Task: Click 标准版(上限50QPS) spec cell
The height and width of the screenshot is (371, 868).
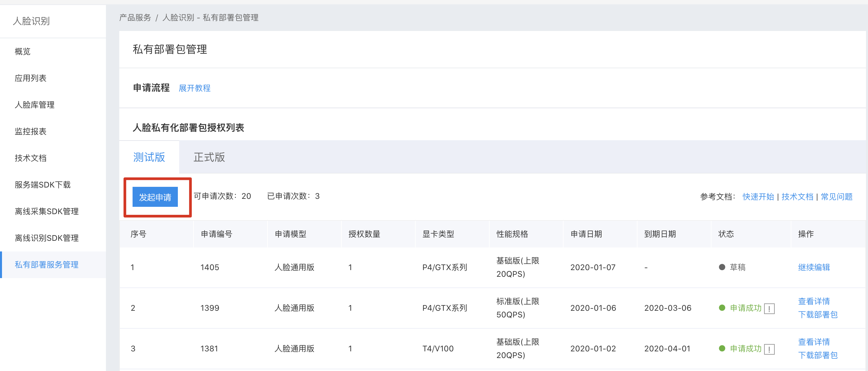Action: (518, 308)
